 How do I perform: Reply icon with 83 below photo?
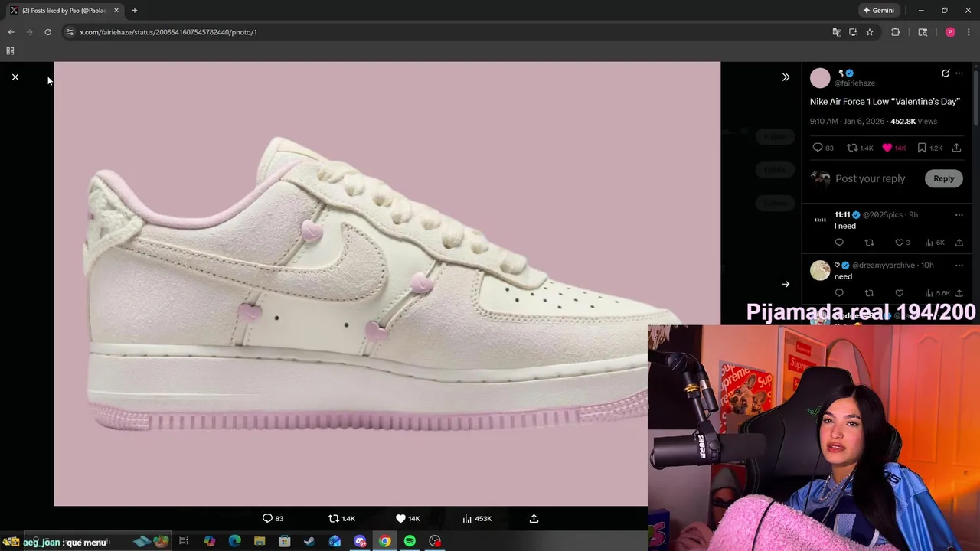273,518
